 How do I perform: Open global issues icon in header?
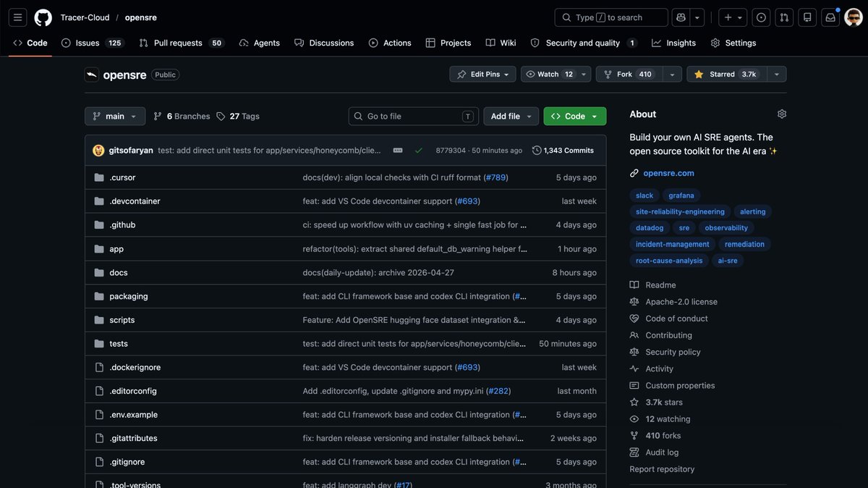click(x=761, y=17)
